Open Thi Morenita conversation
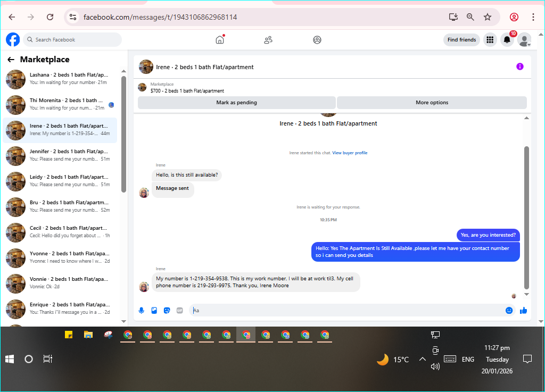The height and width of the screenshot is (392, 545). point(60,105)
